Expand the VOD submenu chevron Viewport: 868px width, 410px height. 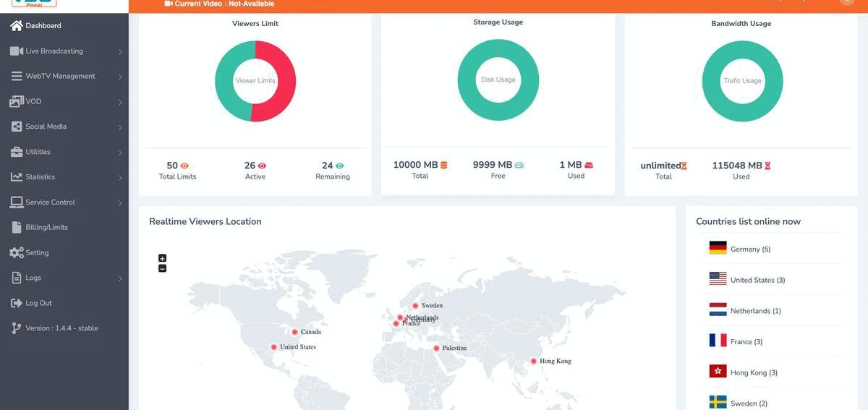120,102
